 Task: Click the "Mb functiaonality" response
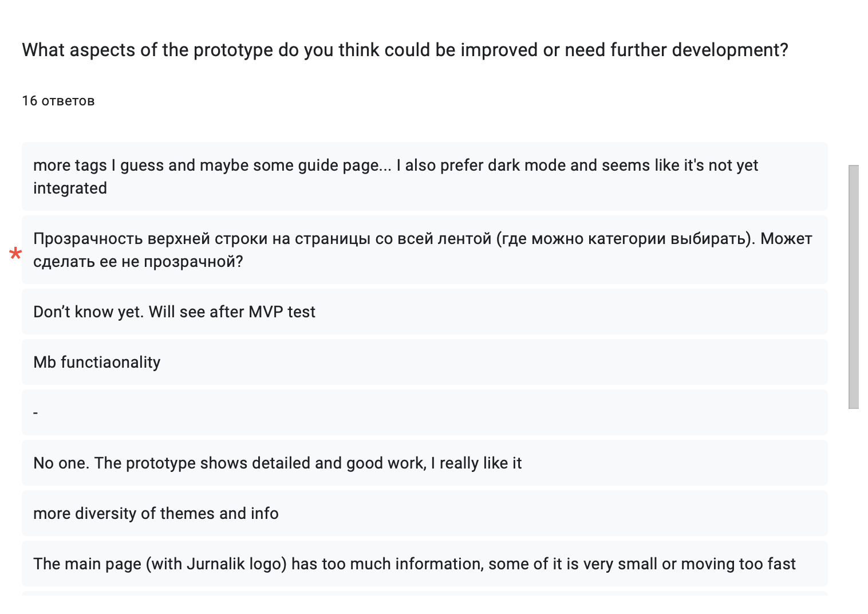click(x=97, y=362)
